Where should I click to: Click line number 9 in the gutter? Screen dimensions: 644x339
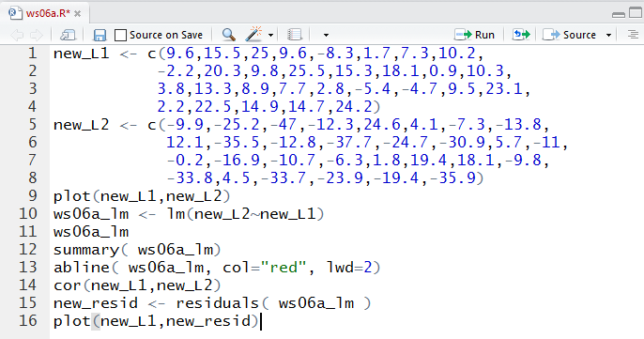33,195
